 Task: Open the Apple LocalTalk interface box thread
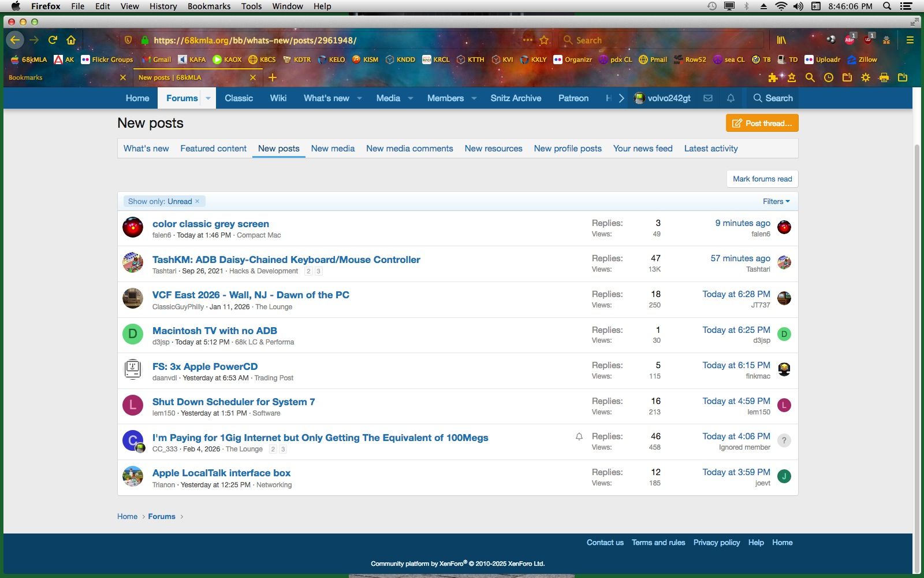221,473
